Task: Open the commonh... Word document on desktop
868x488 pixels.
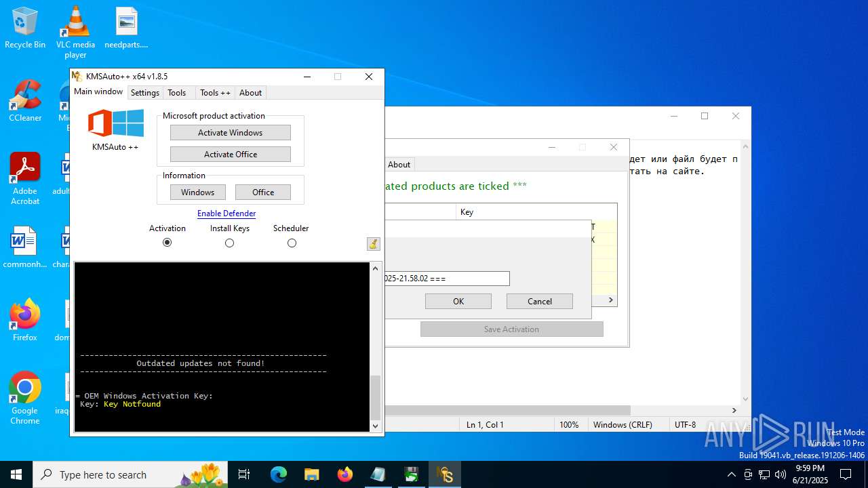Action: coord(25,247)
